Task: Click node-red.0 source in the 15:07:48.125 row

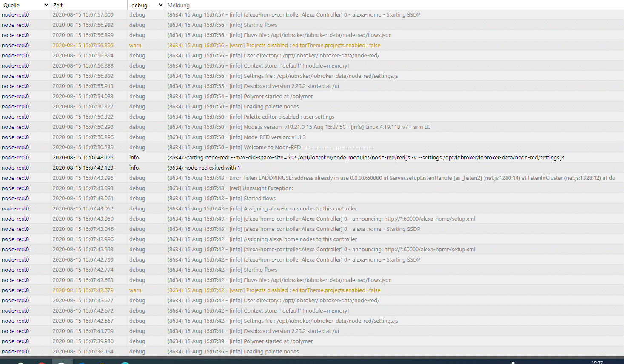Action: [x=15, y=158]
